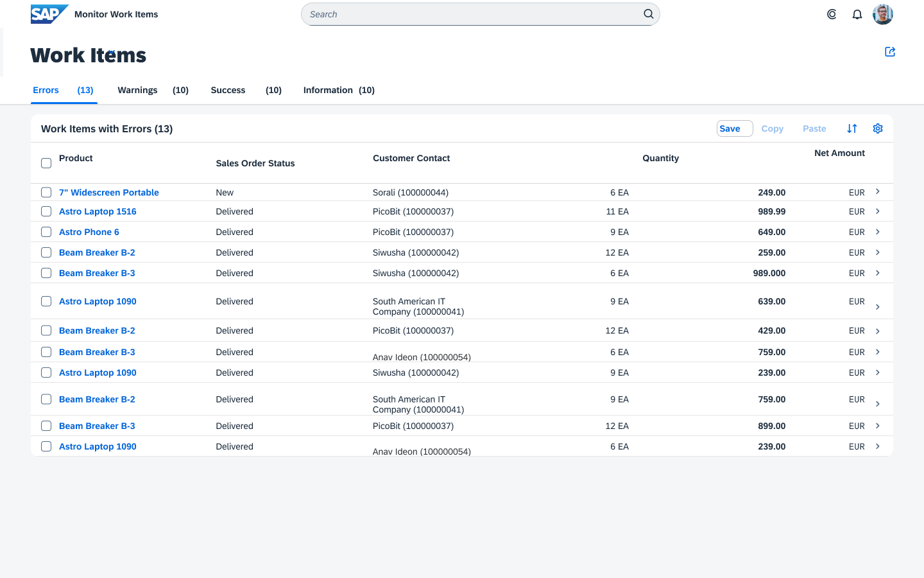The width and height of the screenshot is (924, 578).
Task: Click the Paste button
Action: point(814,128)
